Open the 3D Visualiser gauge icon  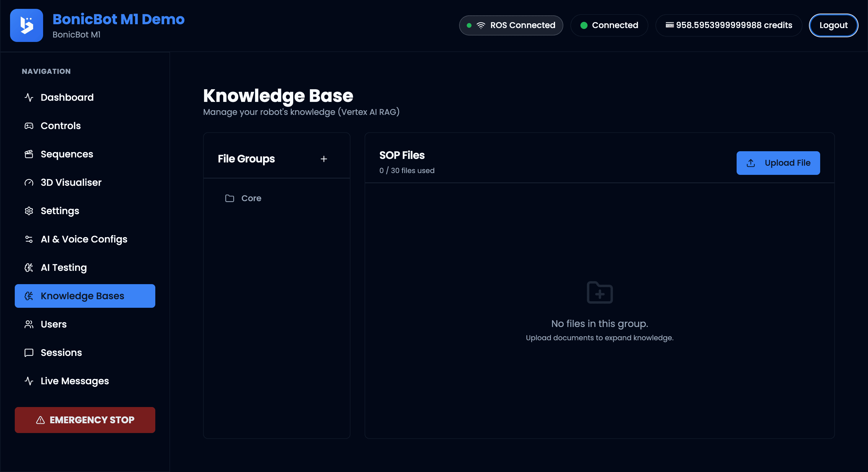[29, 183]
